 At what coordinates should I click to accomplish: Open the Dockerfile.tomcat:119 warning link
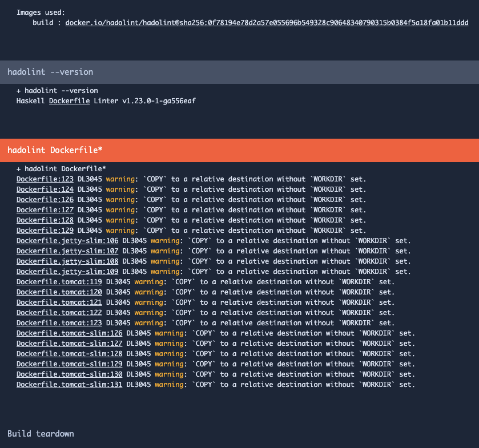point(59,281)
